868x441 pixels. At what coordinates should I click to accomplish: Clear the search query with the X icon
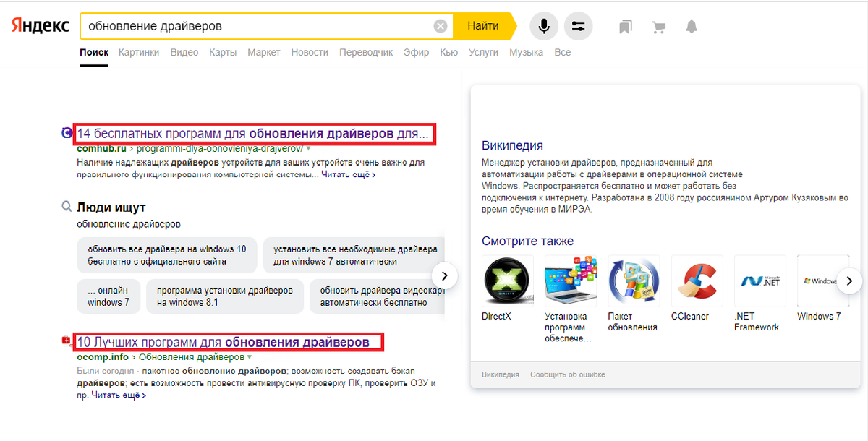(441, 26)
